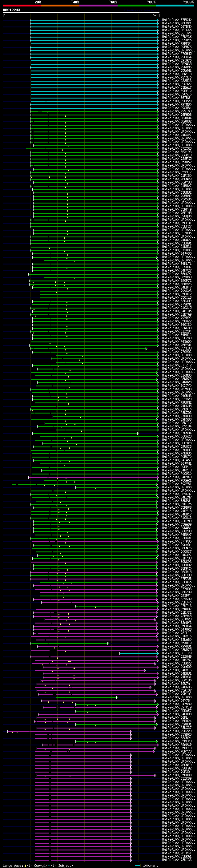The height and width of the screenshot is (868, 197).
Task: Open hit UniRef100_C6TBM0
Action: [177, 26]
